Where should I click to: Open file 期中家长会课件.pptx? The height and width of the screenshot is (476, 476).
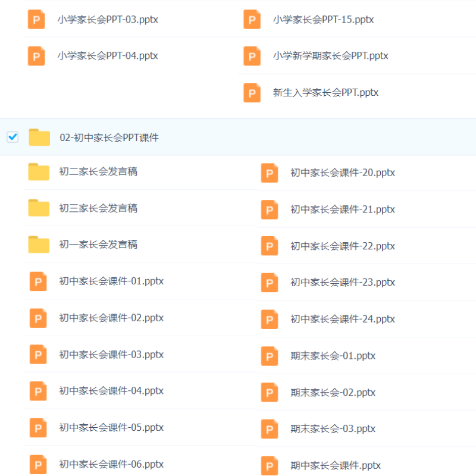coord(336,465)
